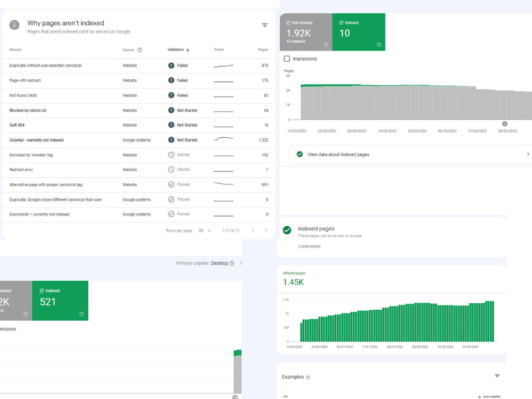This screenshot has height=399, width=532.
Task: Click the trend sparkline for Crawled - currently not indexed
Action: pos(223,139)
